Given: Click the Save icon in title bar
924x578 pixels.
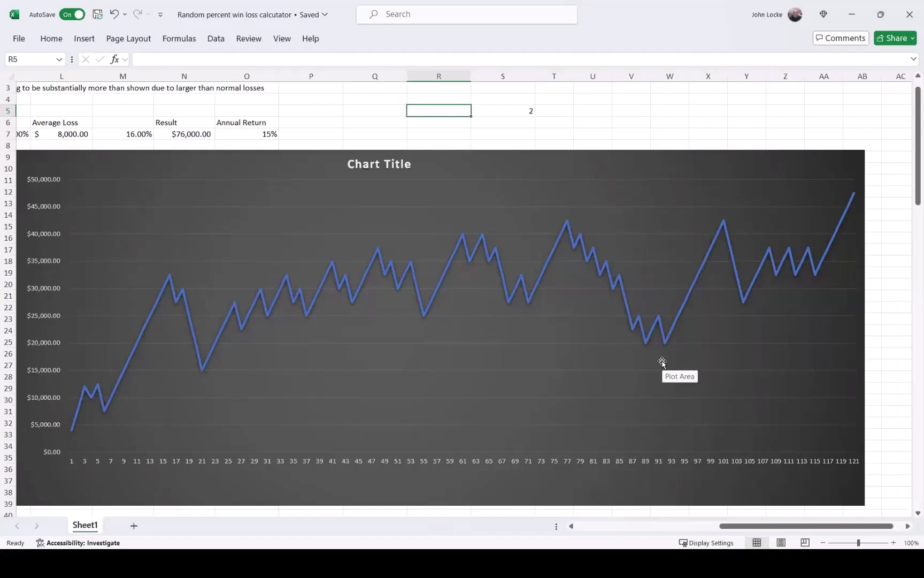Looking at the screenshot, I should (97, 14).
